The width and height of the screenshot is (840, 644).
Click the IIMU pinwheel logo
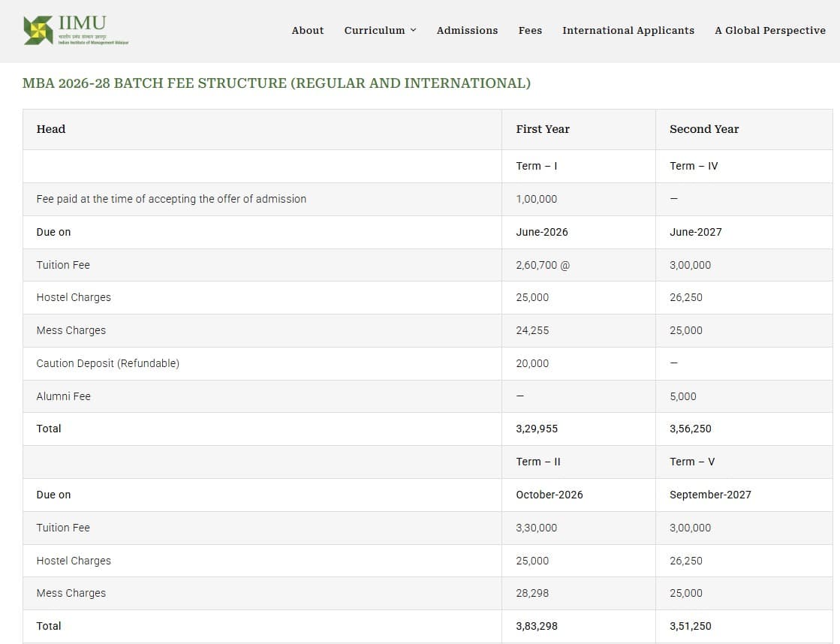point(38,30)
